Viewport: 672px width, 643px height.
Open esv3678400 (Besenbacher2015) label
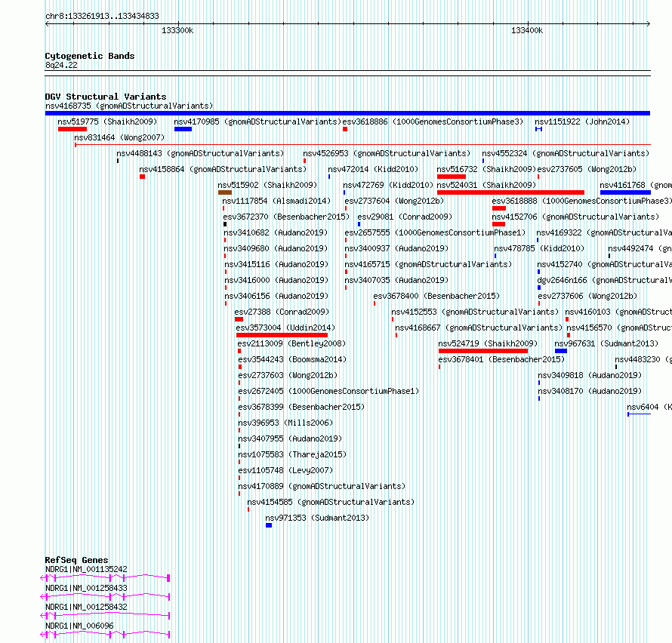tap(436, 296)
